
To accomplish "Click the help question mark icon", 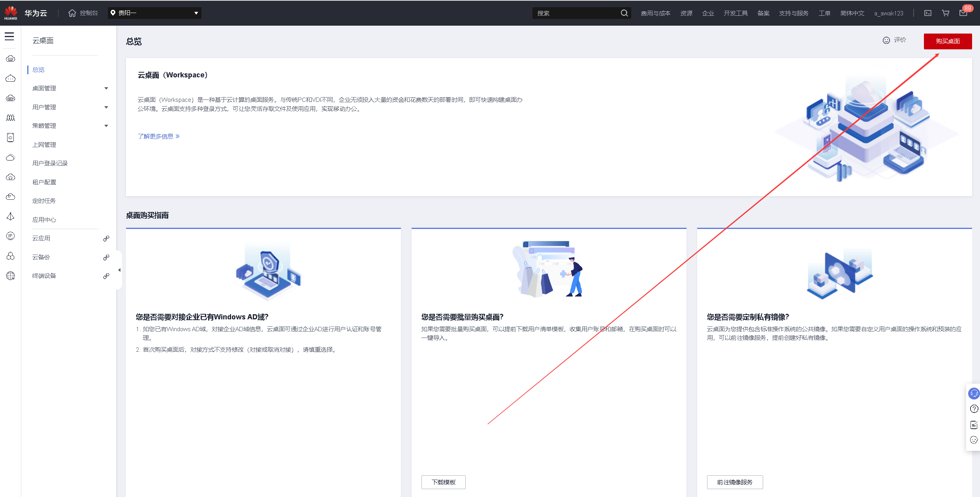I will [974, 409].
